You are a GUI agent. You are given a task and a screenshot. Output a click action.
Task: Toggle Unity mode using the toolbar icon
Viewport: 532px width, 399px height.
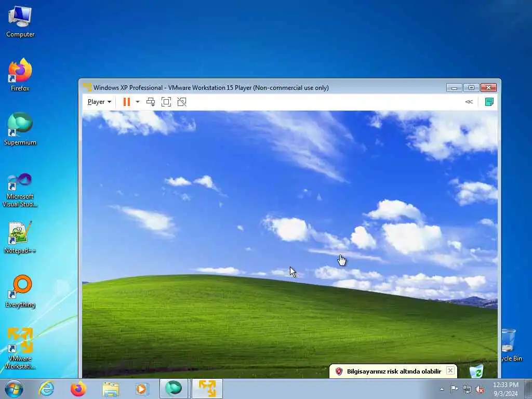(182, 102)
